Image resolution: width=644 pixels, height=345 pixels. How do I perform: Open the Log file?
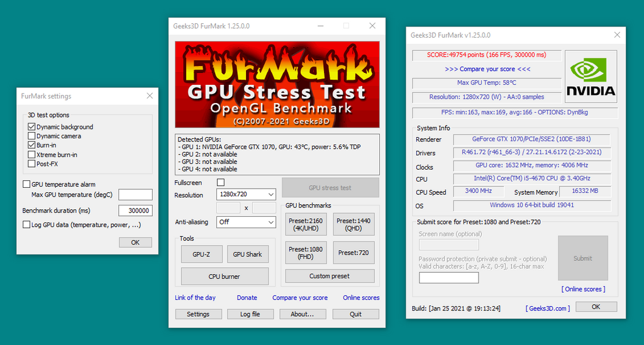point(250,314)
